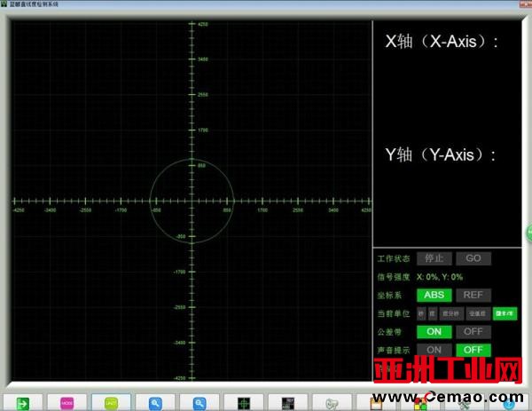Click the 4250 label atop the vertical axis
The width and height of the screenshot is (532, 411).
point(203,24)
